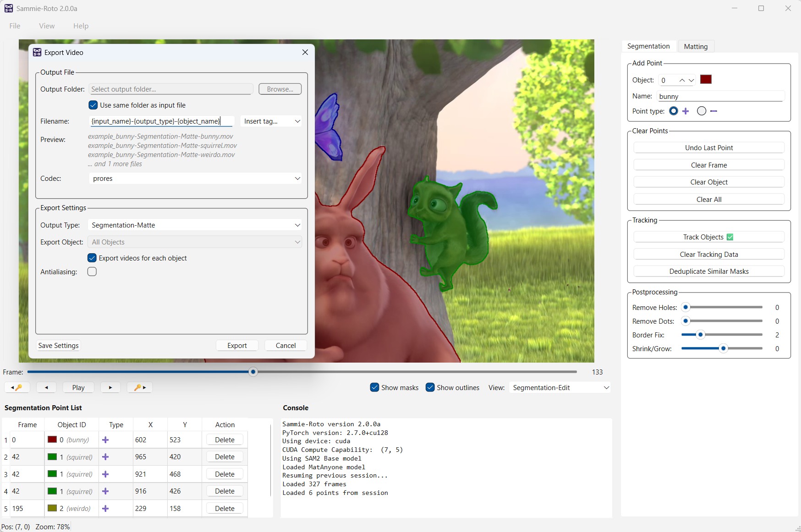Click the Export button
The image size is (801, 532).
(237, 346)
